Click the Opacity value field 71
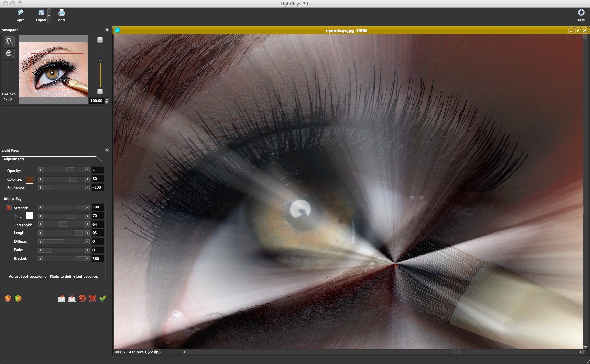The height and width of the screenshot is (364, 590). click(98, 170)
